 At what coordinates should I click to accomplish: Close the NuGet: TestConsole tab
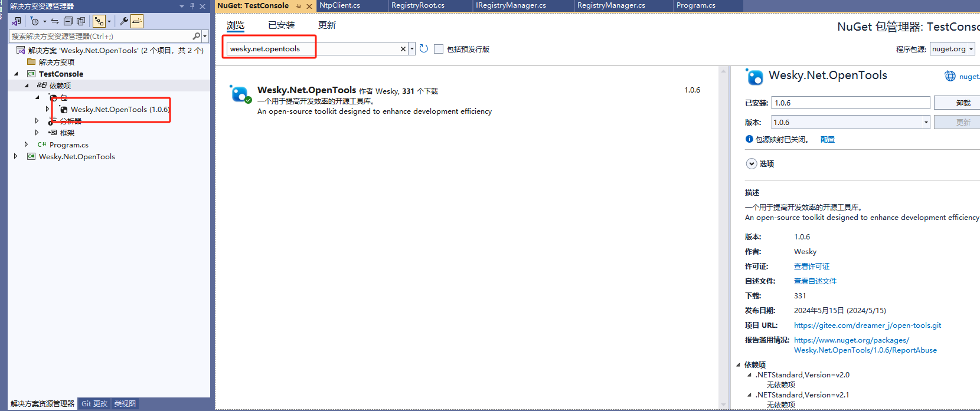[309, 6]
